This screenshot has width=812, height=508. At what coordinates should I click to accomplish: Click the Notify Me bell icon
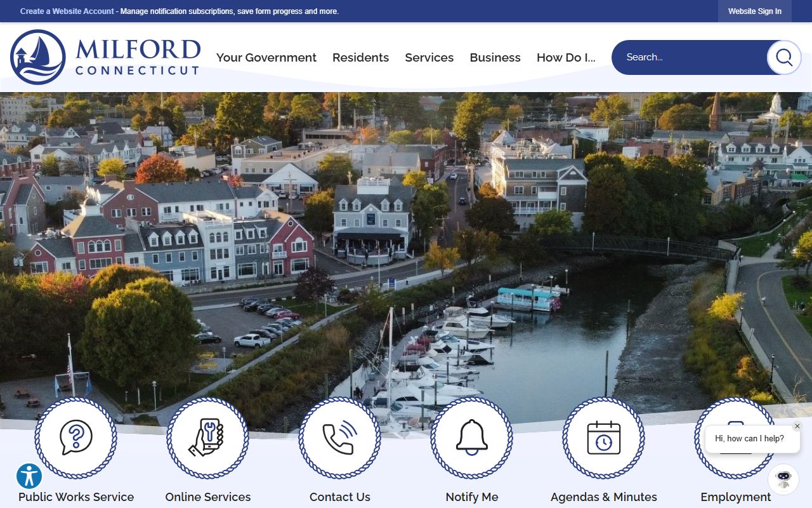472,438
